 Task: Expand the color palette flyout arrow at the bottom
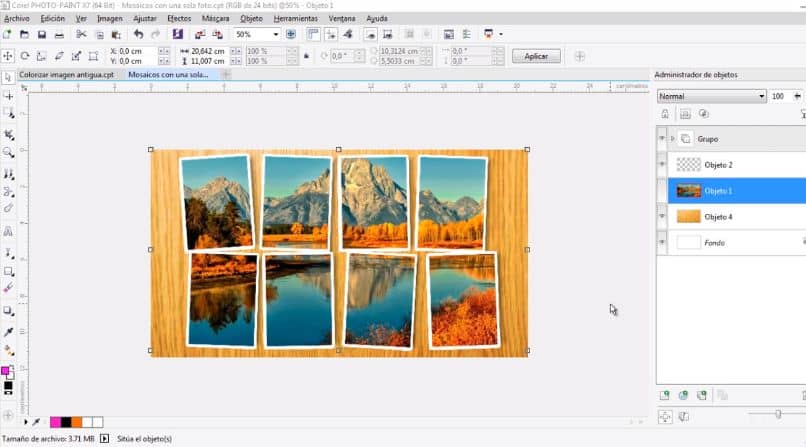[x=26, y=422]
